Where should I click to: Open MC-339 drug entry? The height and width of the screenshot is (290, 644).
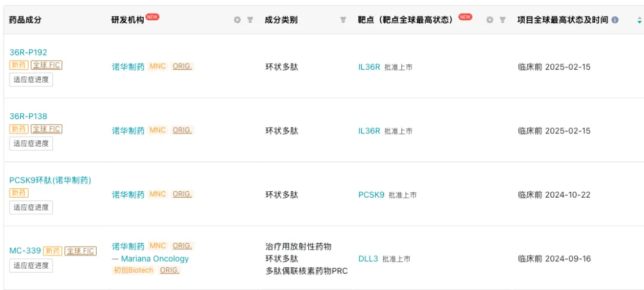pos(25,251)
